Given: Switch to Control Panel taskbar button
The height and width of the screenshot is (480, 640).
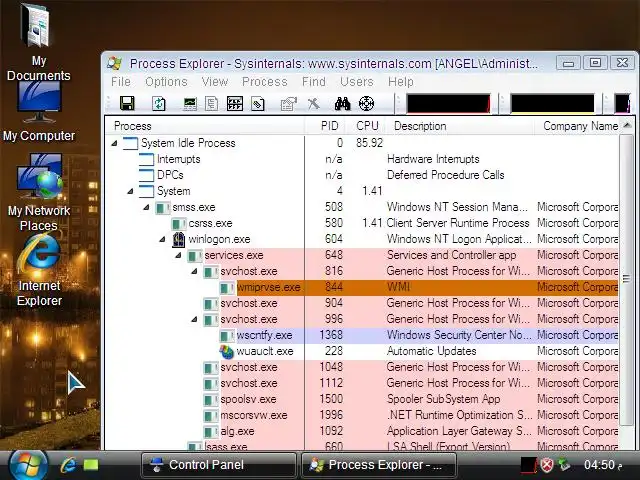Looking at the screenshot, I should [x=219, y=465].
